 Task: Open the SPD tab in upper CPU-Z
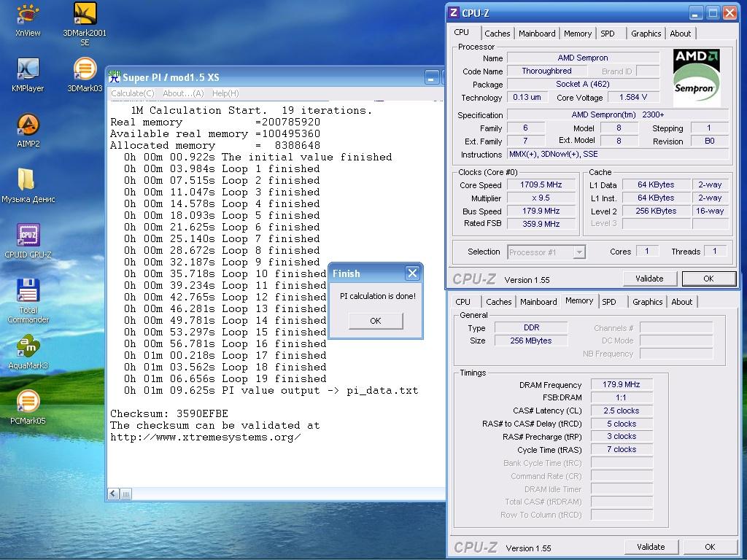608,34
